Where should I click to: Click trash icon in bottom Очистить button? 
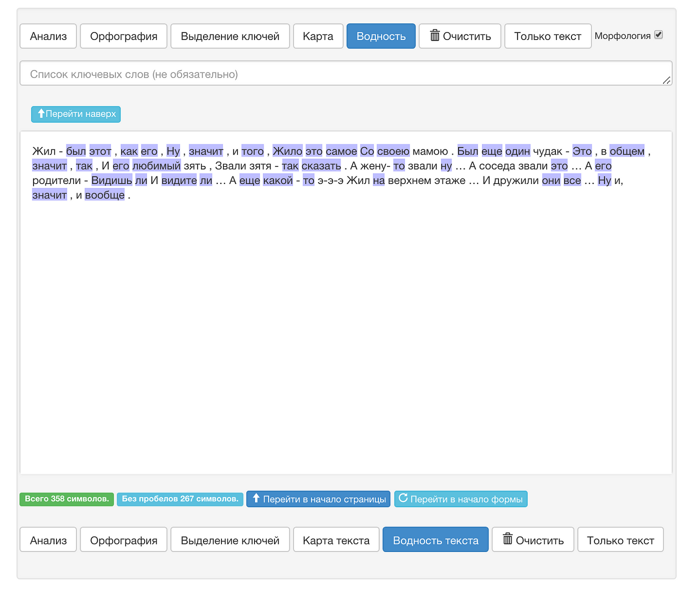click(x=508, y=539)
